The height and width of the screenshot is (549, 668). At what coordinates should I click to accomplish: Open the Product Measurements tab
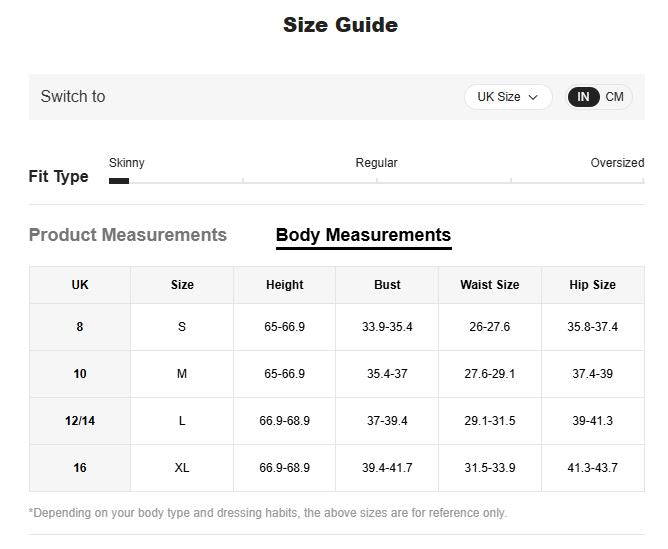point(128,235)
